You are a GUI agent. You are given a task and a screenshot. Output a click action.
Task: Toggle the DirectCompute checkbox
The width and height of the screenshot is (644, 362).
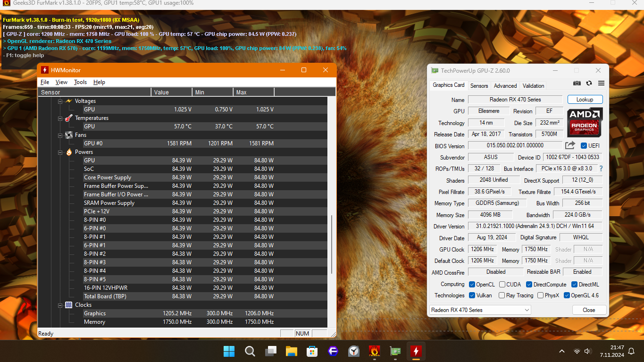(529, 285)
